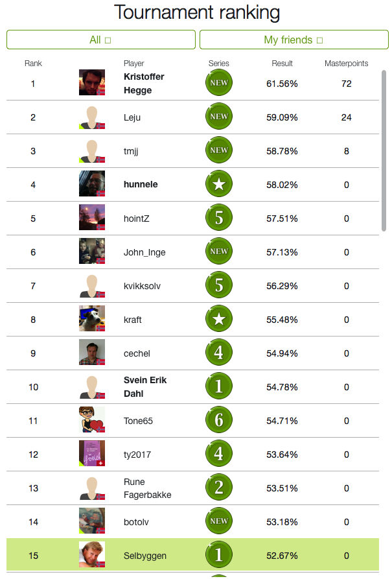Click the ranking list vertical scrollbar
392x579 pixels.
pyautogui.click(x=384, y=150)
